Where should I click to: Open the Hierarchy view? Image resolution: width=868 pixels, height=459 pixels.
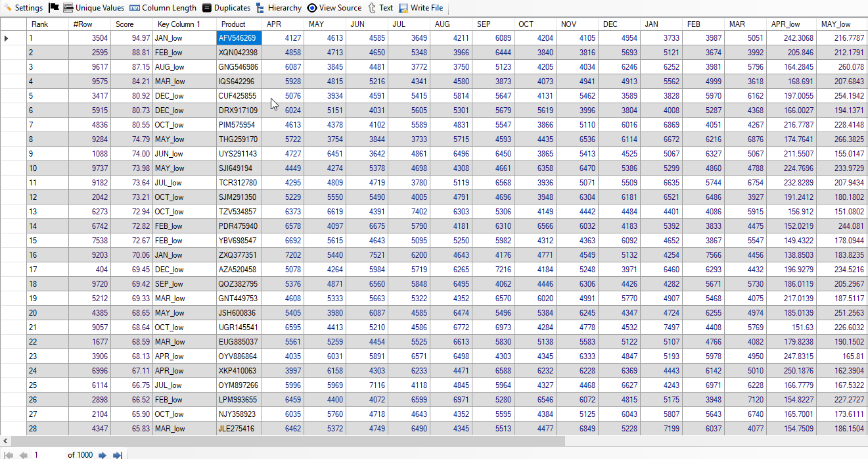click(279, 8)
